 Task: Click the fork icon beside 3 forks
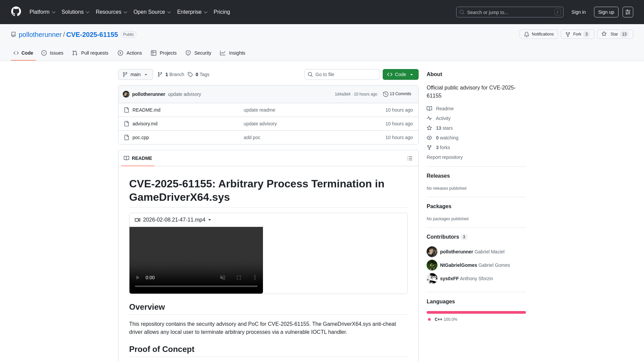click(x=429, y=147)
